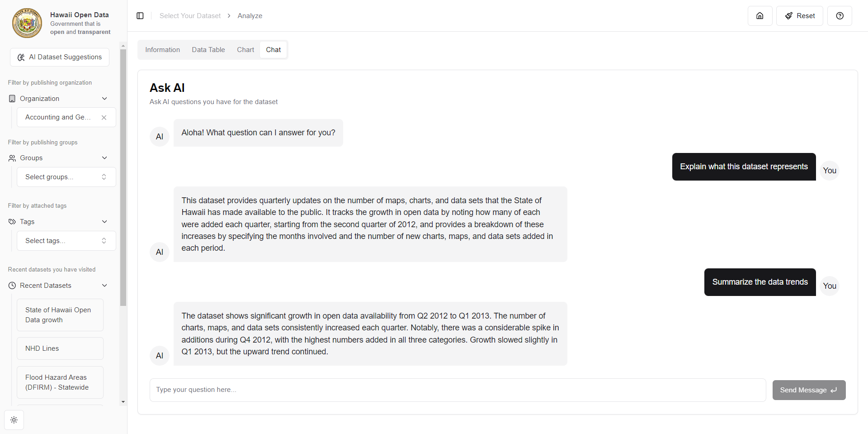This screenshot has height=434, width=868.
Task: Open the Information tab
Action: point(162,50)
